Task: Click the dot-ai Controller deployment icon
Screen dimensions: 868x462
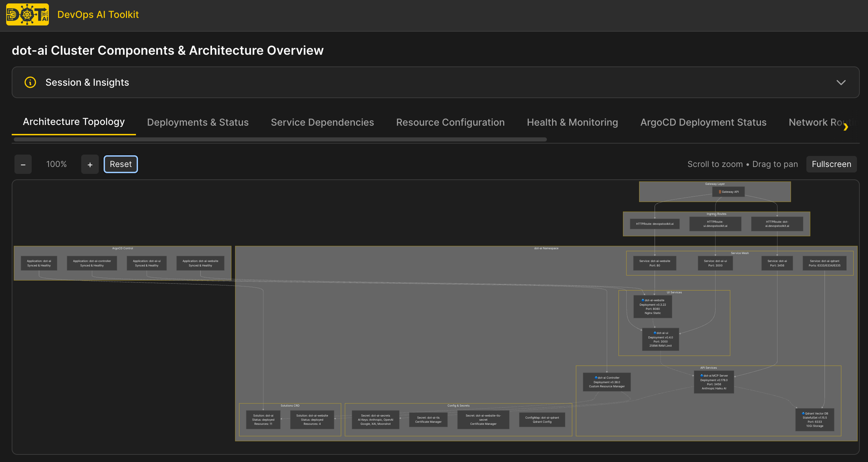Action: [596, 377]
